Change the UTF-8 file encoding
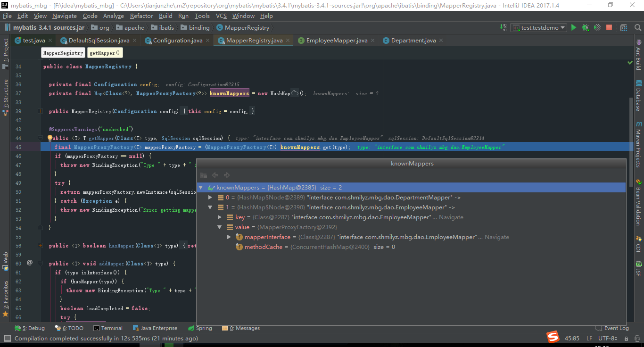644x347 pixels. point(606,338)
